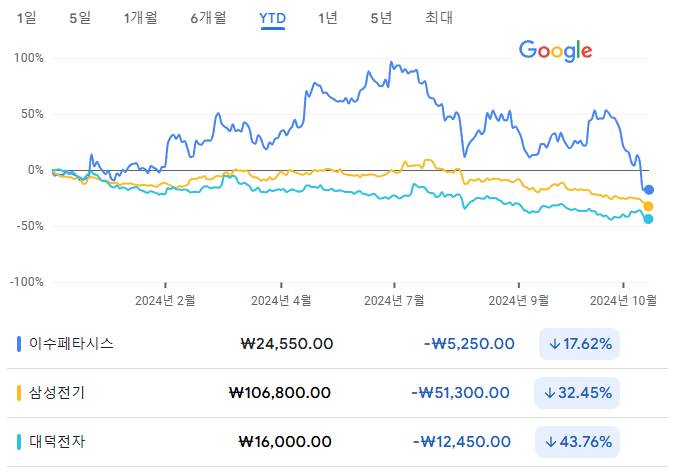
Task: Click the -₩51,300.00 change amount
Action: point(461,393)
